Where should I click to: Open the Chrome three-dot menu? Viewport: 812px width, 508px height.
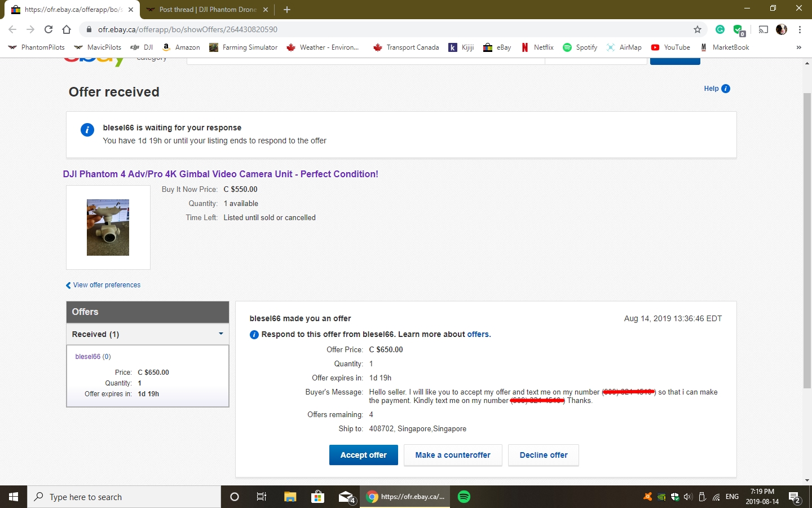pyautogui.click(x=800, y=29)
